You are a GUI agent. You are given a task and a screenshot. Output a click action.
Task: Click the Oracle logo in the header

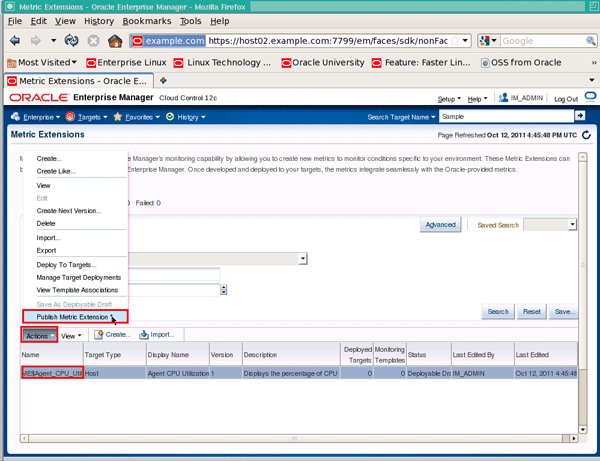39,98
